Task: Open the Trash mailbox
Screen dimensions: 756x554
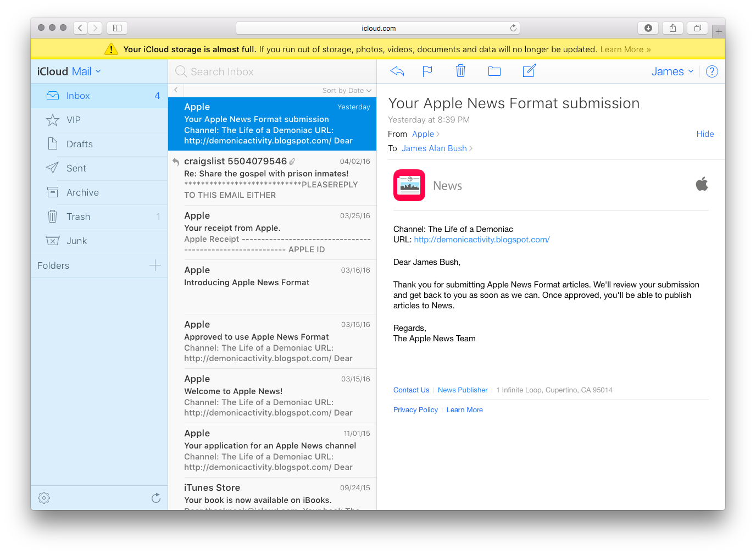Action: (99, 217)
